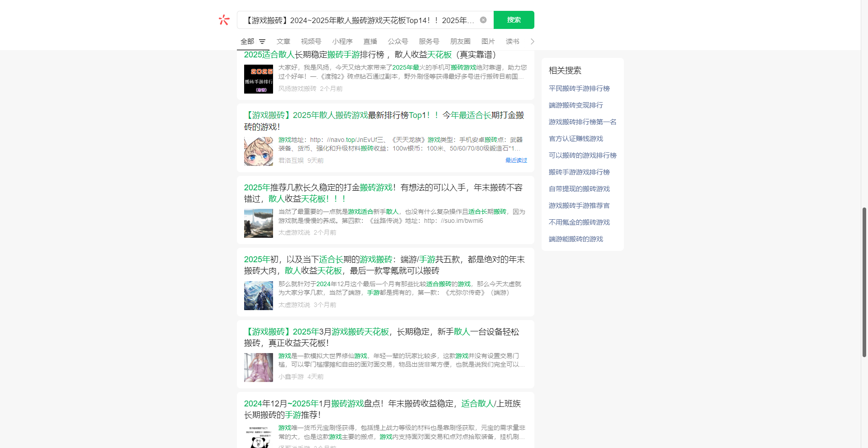Screen dimensions: 868x448
Task: Open related search 可以搬砖的游戏排行榜
Action: [583, 156]
